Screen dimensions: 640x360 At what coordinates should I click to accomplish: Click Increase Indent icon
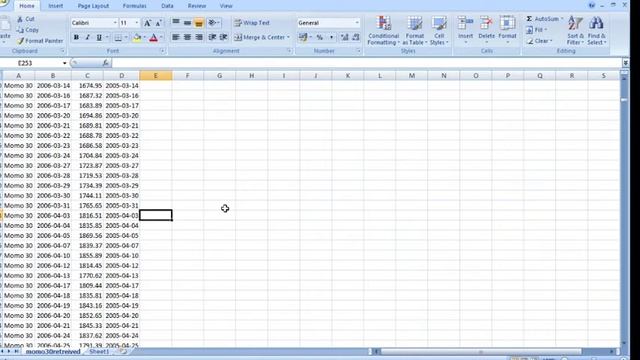click(224, 37)
